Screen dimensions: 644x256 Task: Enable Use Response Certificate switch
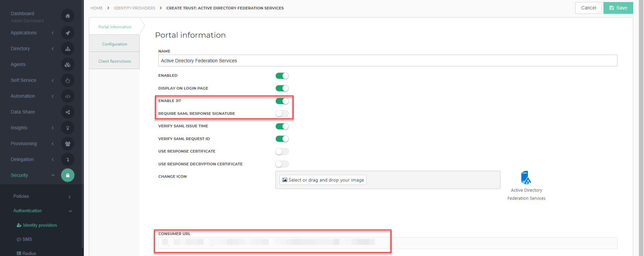[282, 152]
